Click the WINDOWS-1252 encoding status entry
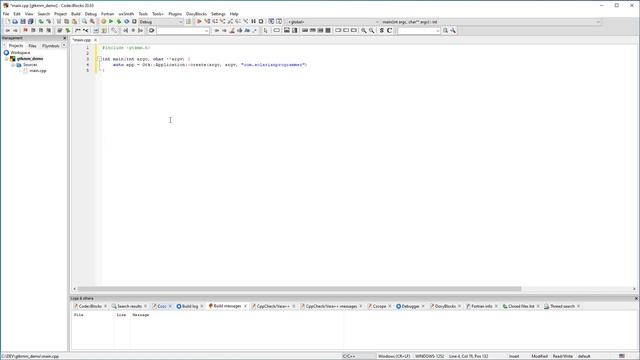 coord(429,356)
